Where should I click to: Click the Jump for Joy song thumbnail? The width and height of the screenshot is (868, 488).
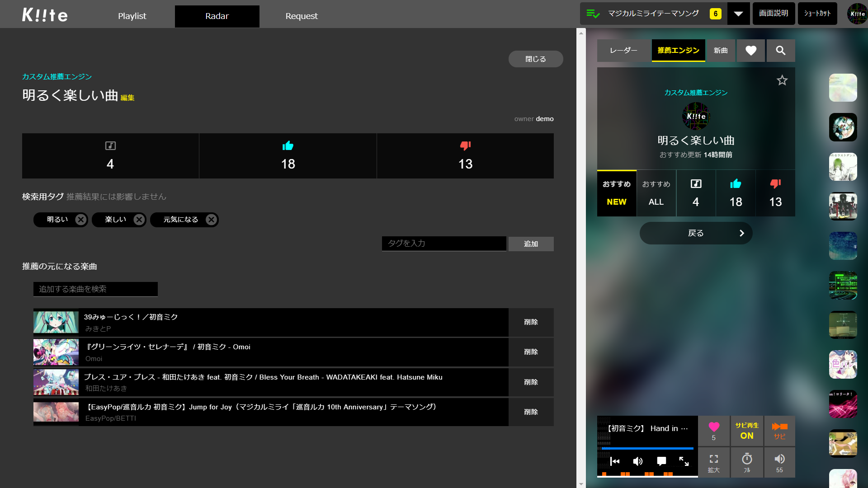coord(56,412)
